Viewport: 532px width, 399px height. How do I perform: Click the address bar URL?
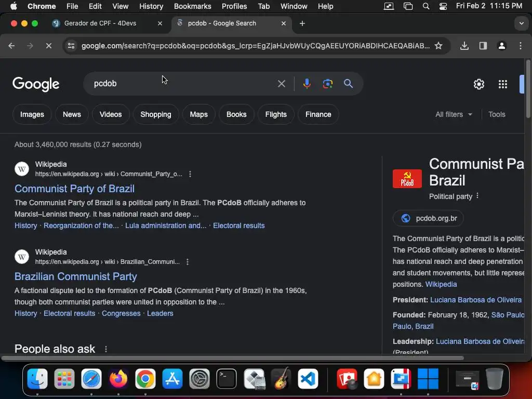[255, 46]
